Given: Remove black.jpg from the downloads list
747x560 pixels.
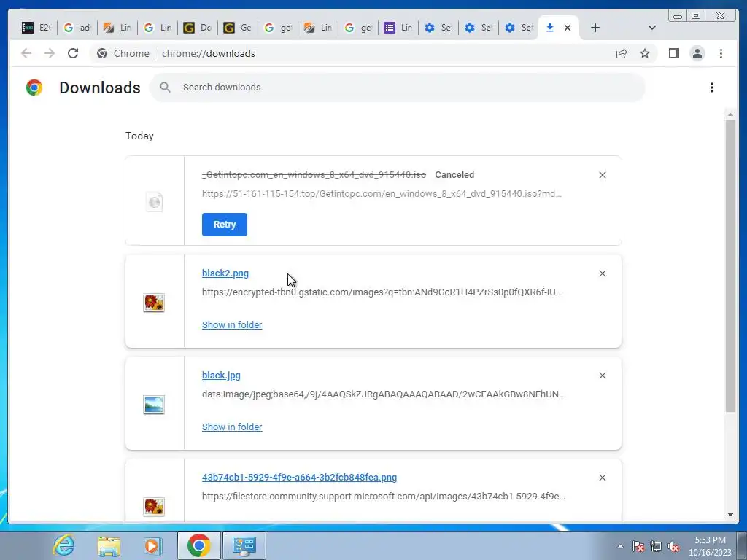Looking at the screenshot, I should [x=602, y=376].
